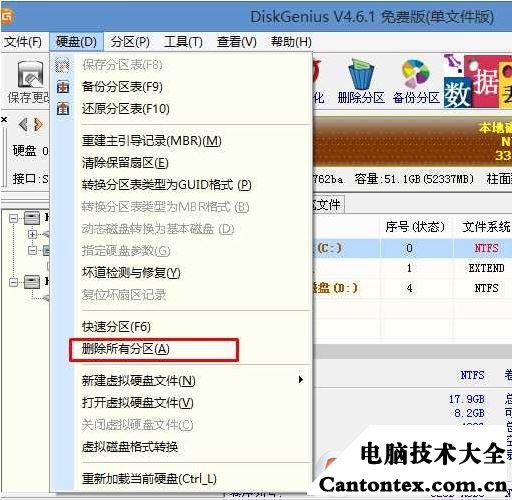Open submenu arrow for New Virtual Disk File
The height and width of the screenshot is (500, 512).
[301, 379]
